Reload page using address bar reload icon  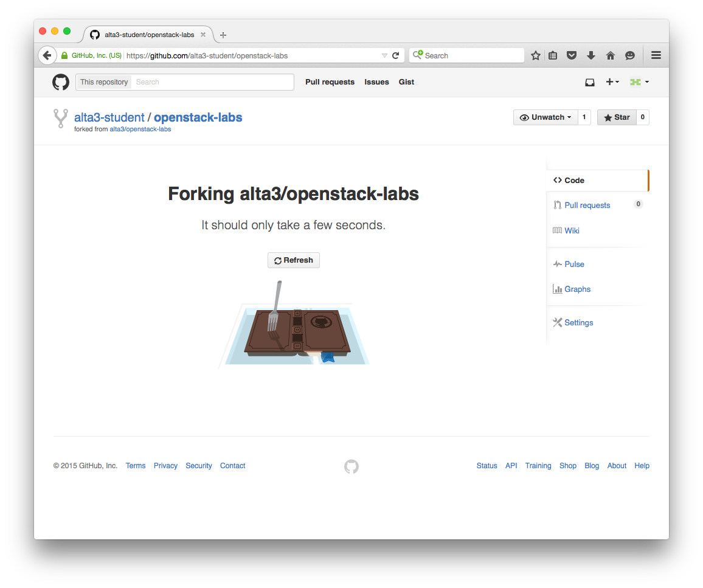tap(395, 55)
